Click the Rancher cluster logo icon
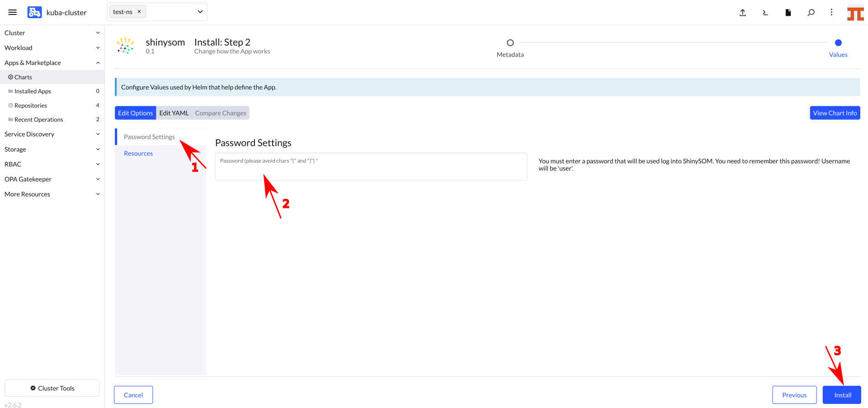Viewport: 868px width, 408px height. tap(34, 12)
